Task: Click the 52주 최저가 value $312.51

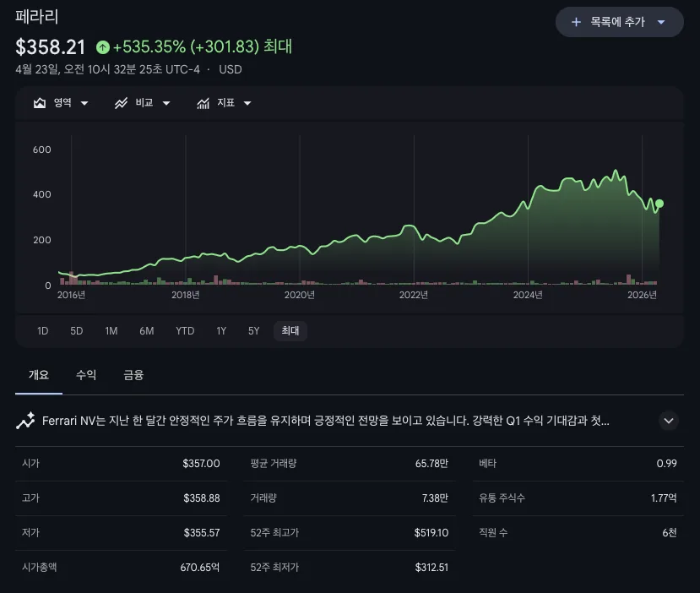Action: pyautogui.click(x=431, y=567)
